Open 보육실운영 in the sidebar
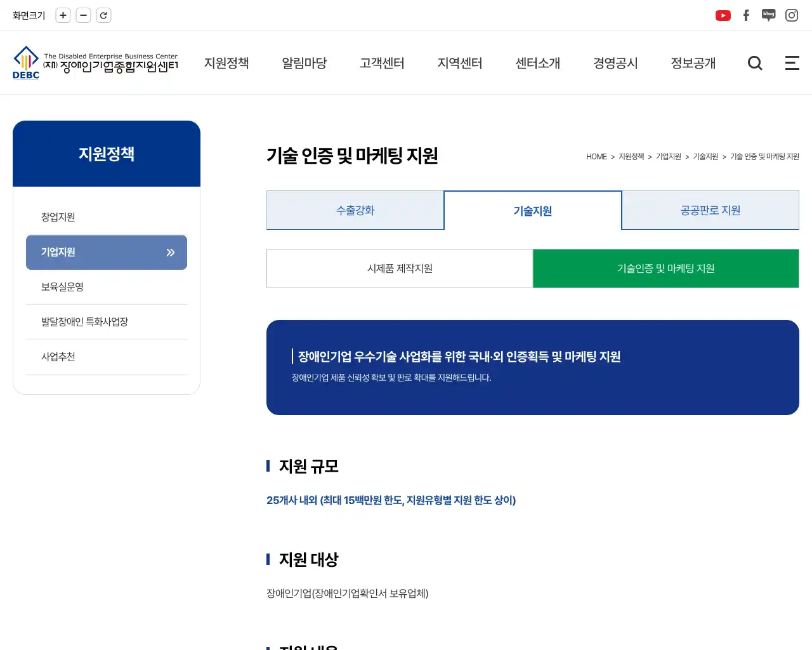The image size is (812, 650). coord(107,287)
